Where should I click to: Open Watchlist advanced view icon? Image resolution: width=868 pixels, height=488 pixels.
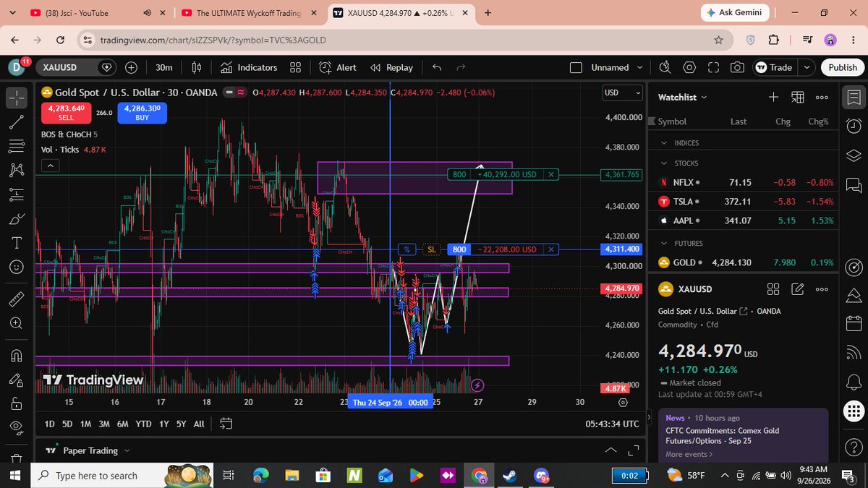coord(798,97)
